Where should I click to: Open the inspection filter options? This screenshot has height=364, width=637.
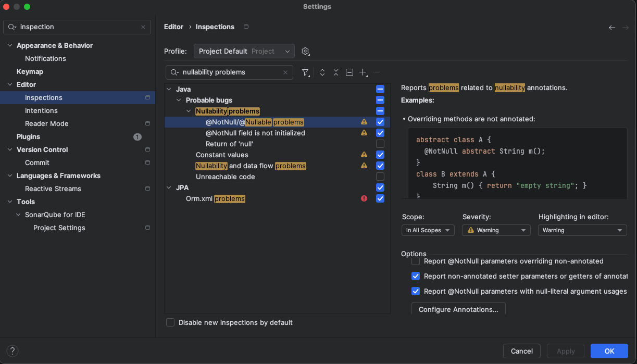[306, 72]
